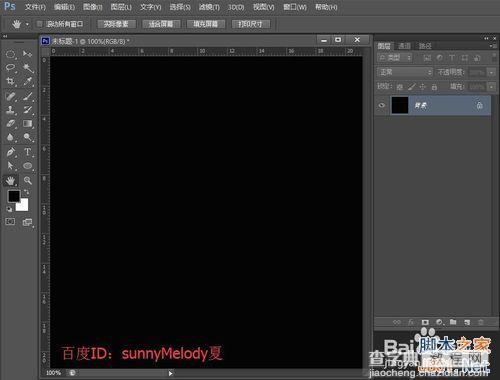Image resolution: width=500 pixels, height=380 pixels.
Task: Click the 打印尺寸 button
Action: (x=251, y=24)
